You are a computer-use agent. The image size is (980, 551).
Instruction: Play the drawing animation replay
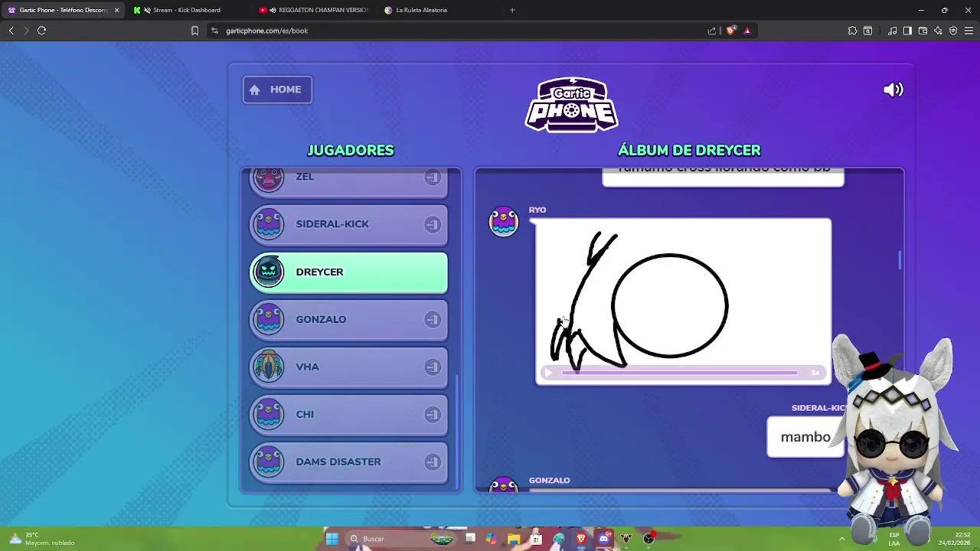[548, 373]
